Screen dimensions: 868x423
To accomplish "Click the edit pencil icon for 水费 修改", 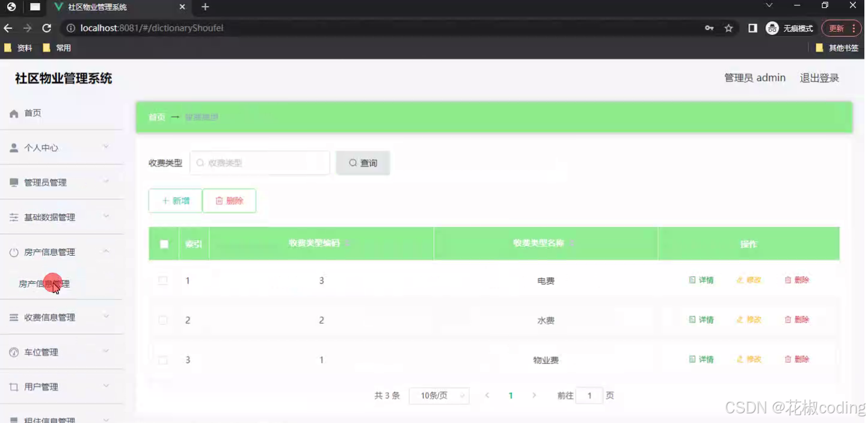I will click(739, 320).
